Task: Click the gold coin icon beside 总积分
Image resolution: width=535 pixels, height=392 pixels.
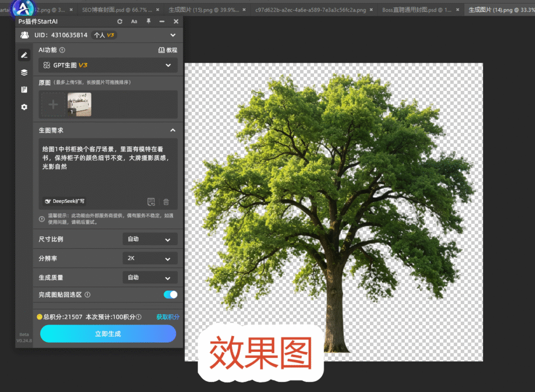Action: (40, 317)
